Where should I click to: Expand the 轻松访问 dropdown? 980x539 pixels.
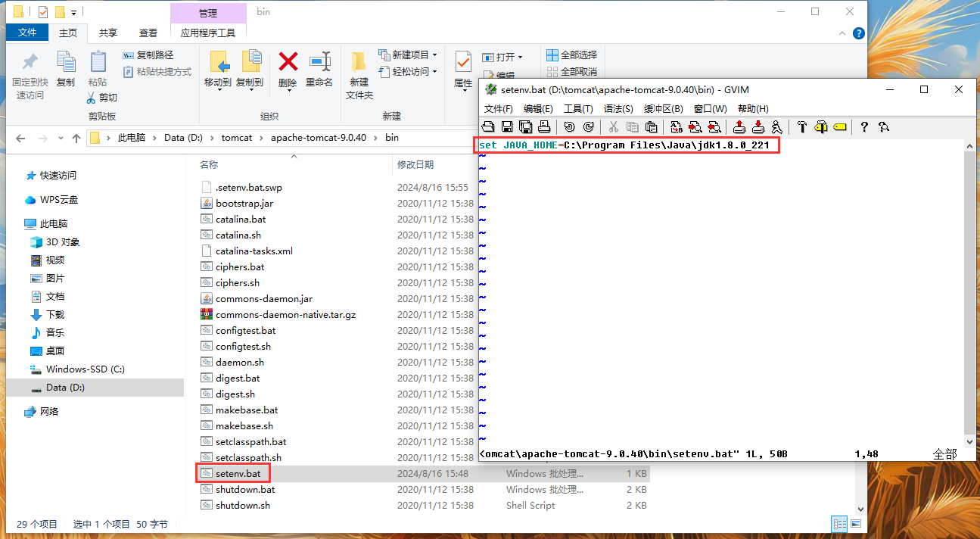434,71
